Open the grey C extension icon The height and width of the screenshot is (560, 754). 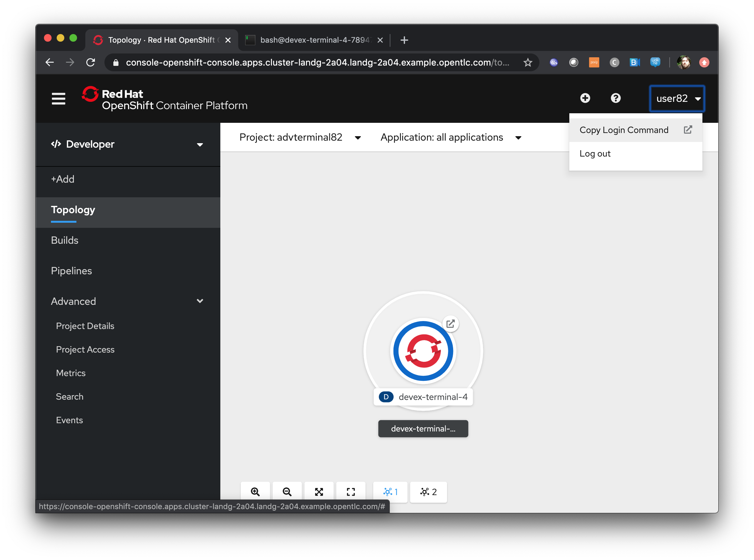point(614,62)
